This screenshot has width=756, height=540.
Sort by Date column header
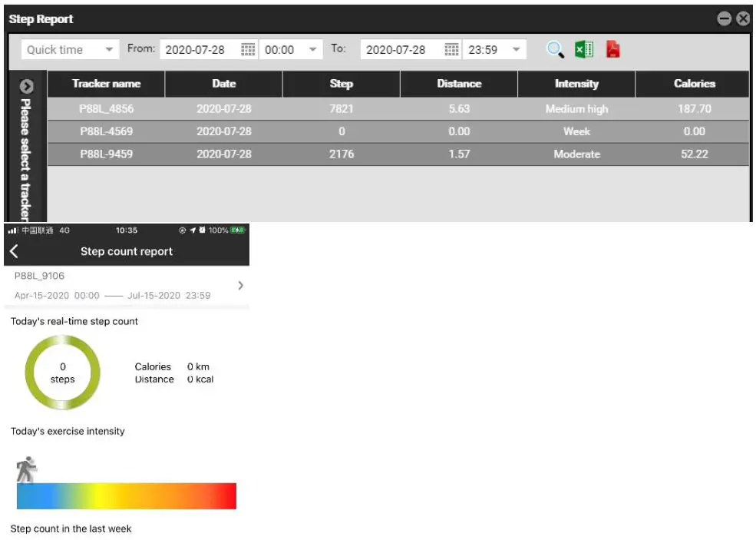tap(223, 84)
